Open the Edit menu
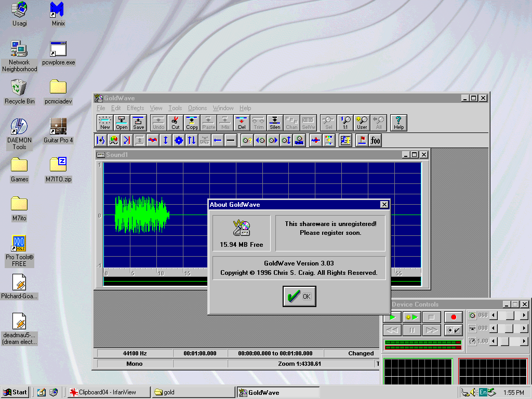Image resolution: width=532 pixels, height=399 pixels. click(x=116, y=108)
